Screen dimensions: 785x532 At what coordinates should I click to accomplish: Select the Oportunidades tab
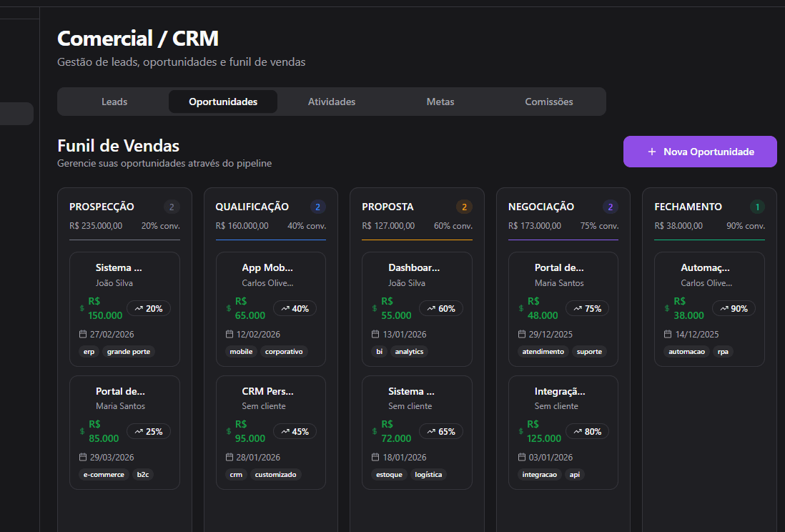(223, 102)
